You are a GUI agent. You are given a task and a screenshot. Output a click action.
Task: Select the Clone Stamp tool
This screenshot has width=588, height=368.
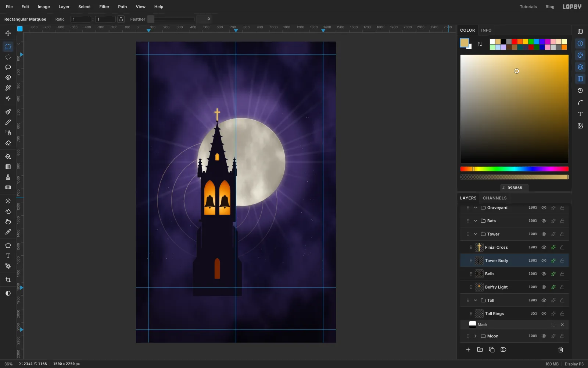point(8,177)
